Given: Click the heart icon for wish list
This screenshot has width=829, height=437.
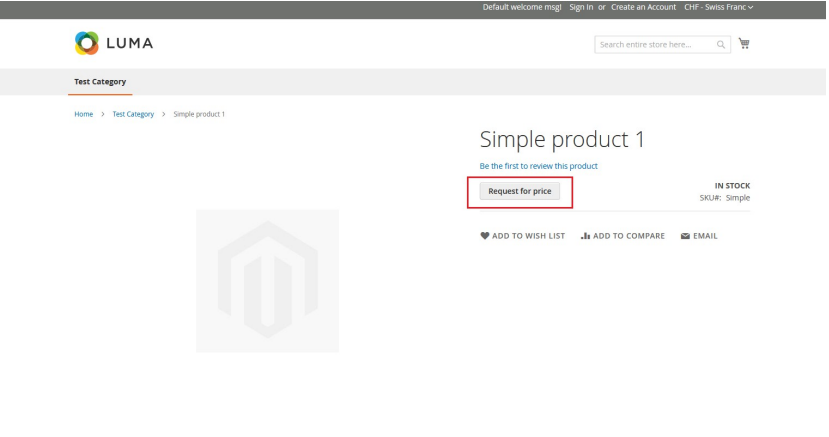Looking at the screenshot, I should 485,236.
